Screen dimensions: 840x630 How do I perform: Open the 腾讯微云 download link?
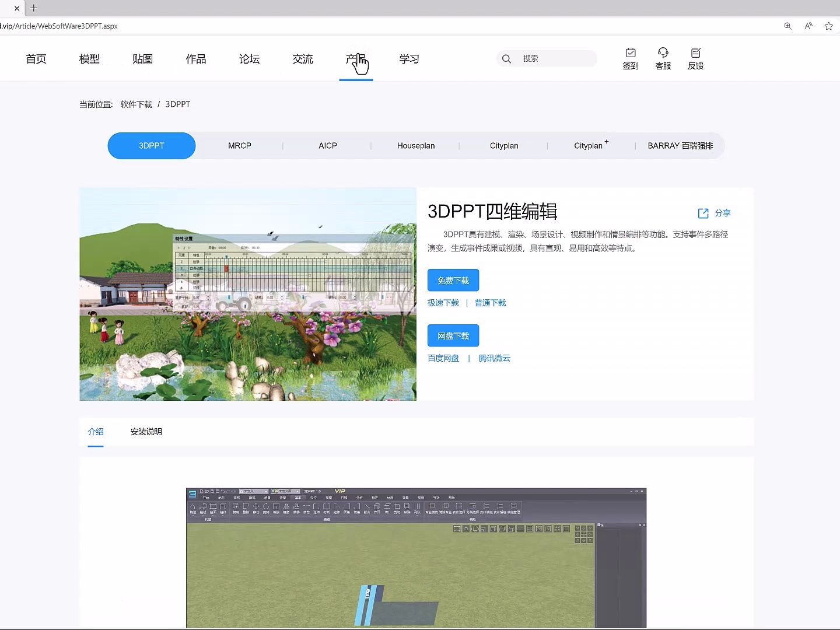(495, 358)
